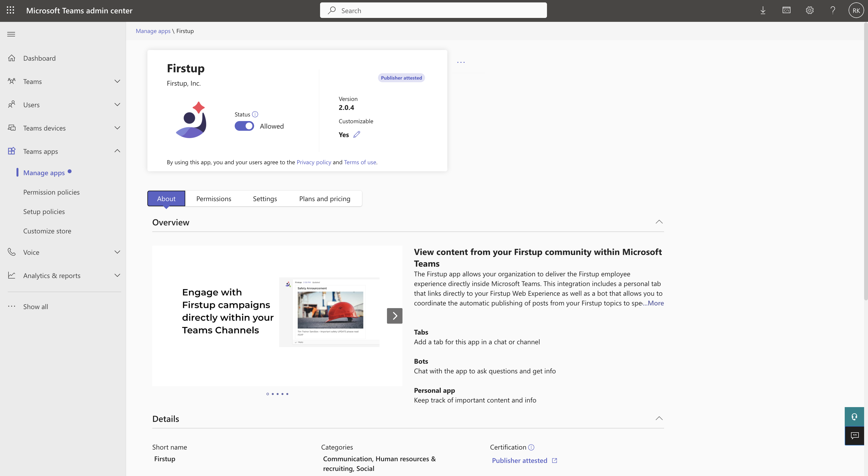Click the Dashboard label in sidebar
Screen dimensions: 868x476
(40, 58)
